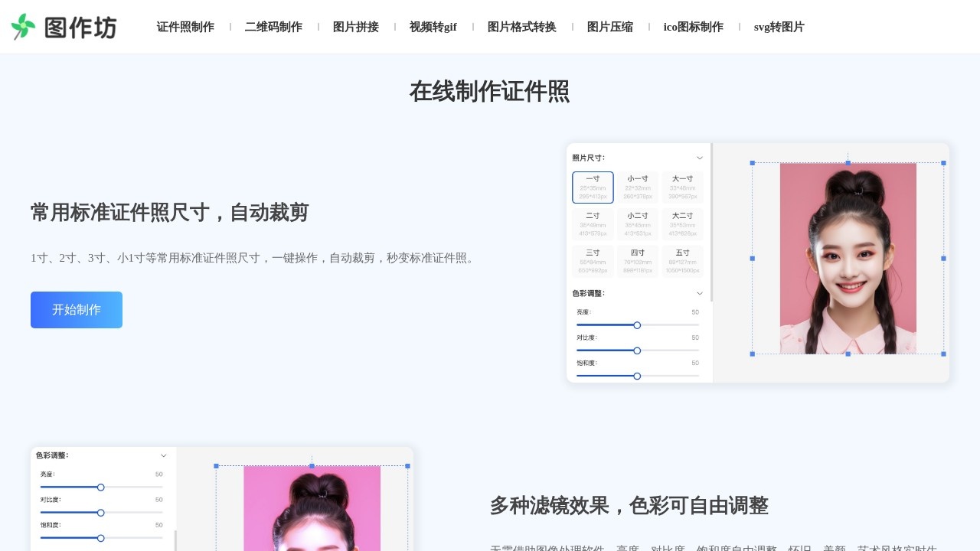Collapse the 照片尺寸 section with its chevron
The height and width of the screenshot is (551, 980).
(x=699, y=157)
